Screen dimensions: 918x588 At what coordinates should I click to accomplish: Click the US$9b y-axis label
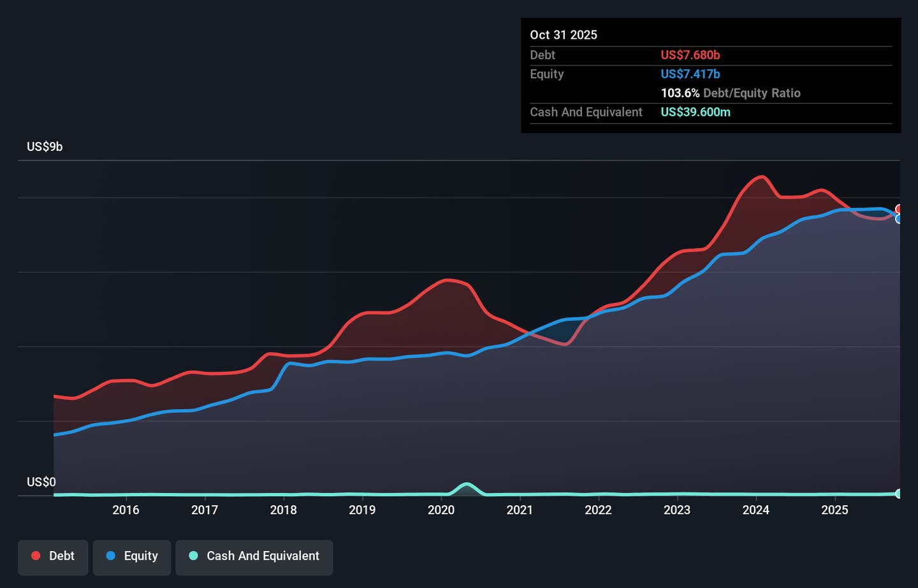(x=45, y=147)
